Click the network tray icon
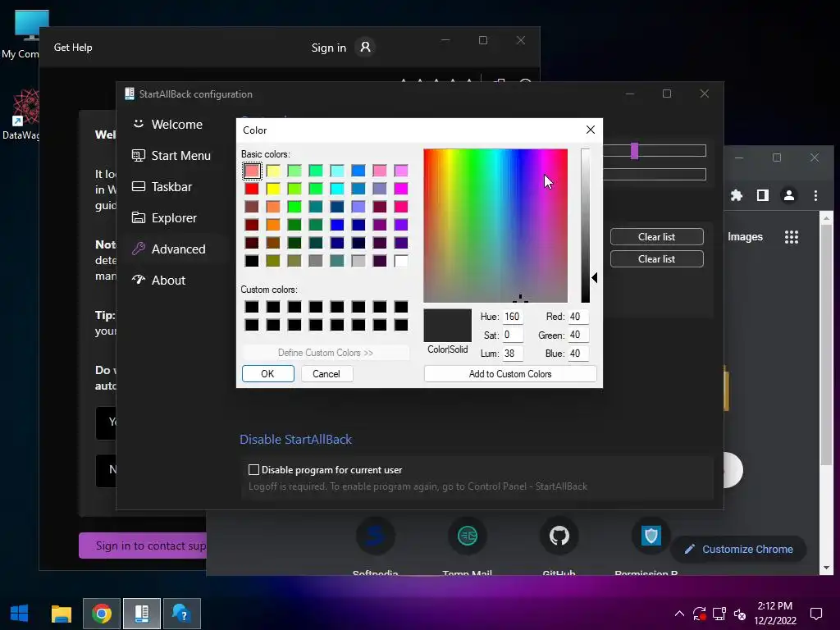Screen dimensions: 840x630 tap(719, 614)
